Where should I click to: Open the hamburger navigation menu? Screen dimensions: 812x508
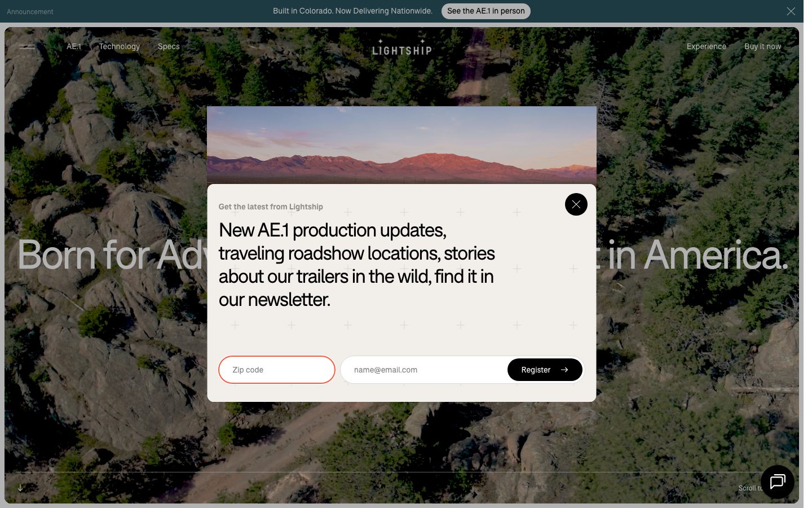pyautogui.click(x=27, y=47)
